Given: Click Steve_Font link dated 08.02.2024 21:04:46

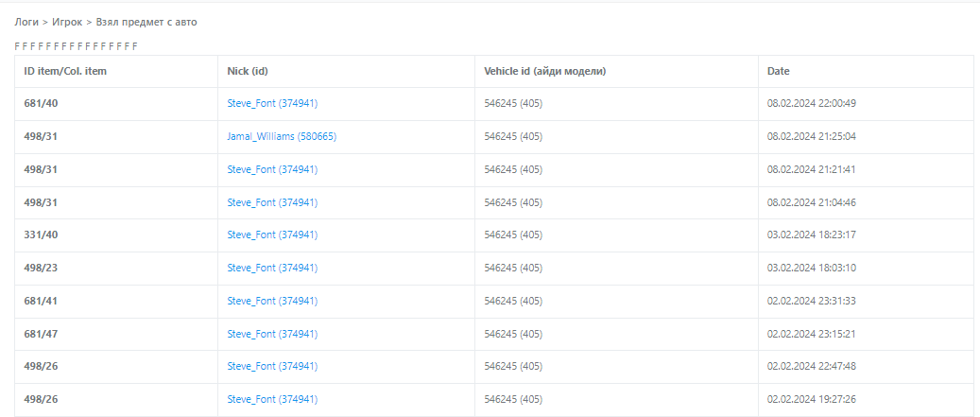Looking at the screenshot, I should pyautogui.click(x=272, y=202).
